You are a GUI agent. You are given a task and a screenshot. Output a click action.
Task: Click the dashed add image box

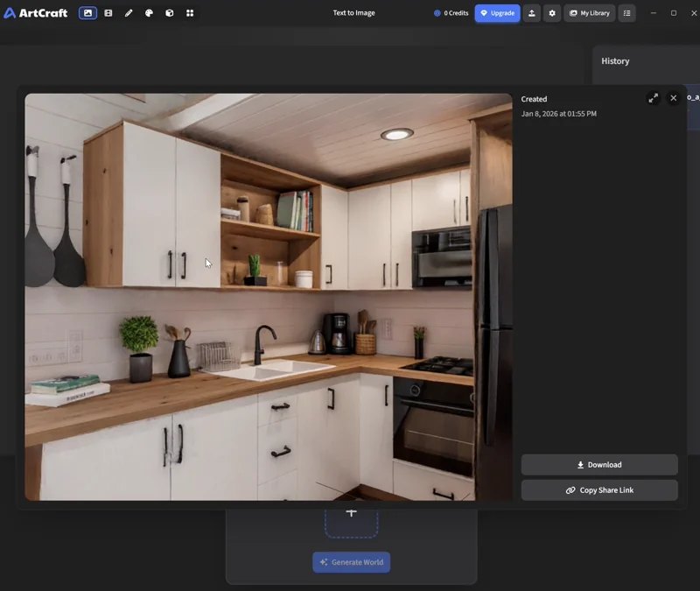(352, 523)
